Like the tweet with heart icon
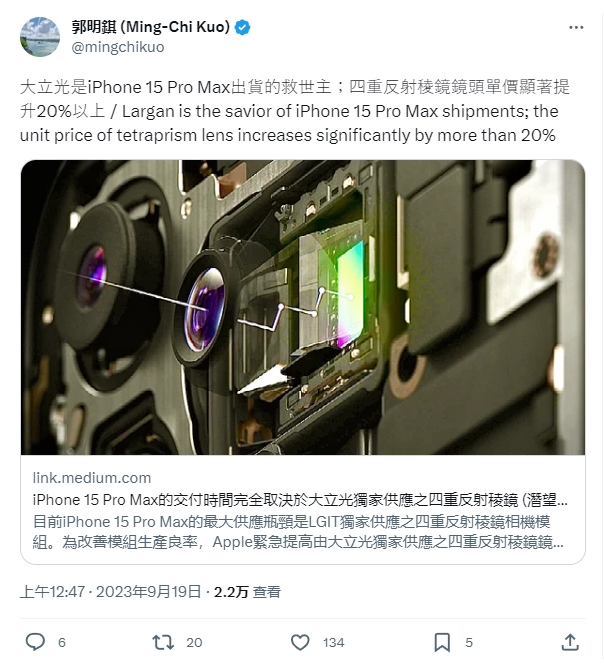Screen dimensions: 604x668 pos(300,642)
